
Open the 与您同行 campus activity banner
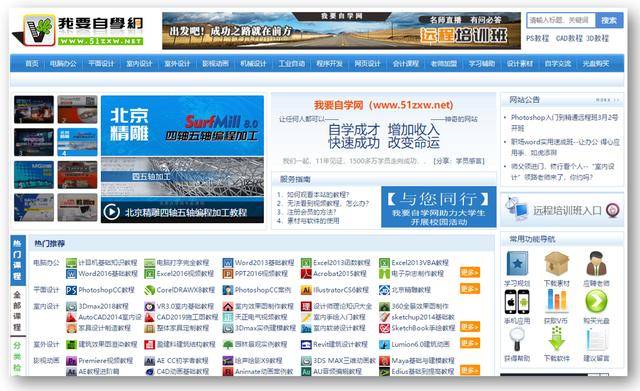tap(438, 207)
